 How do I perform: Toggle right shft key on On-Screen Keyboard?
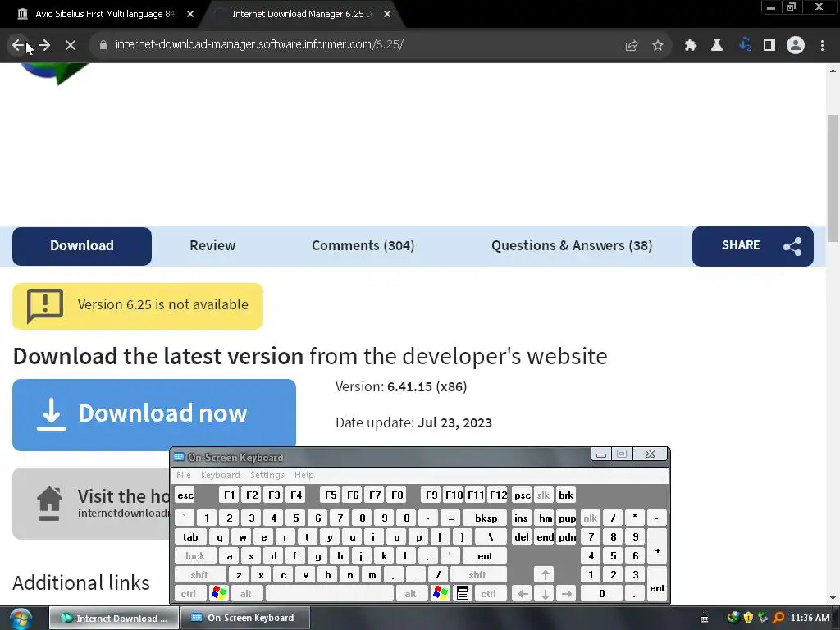click(x=477, y=575)
